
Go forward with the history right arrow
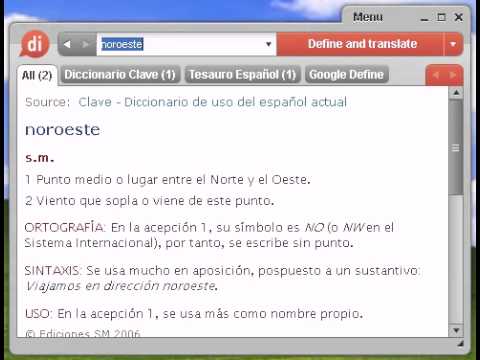click(86, 44)
